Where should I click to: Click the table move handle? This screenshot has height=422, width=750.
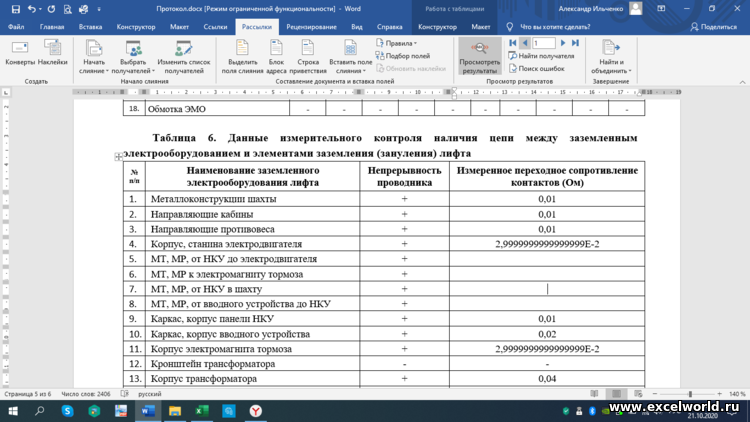tap(119, 156)
